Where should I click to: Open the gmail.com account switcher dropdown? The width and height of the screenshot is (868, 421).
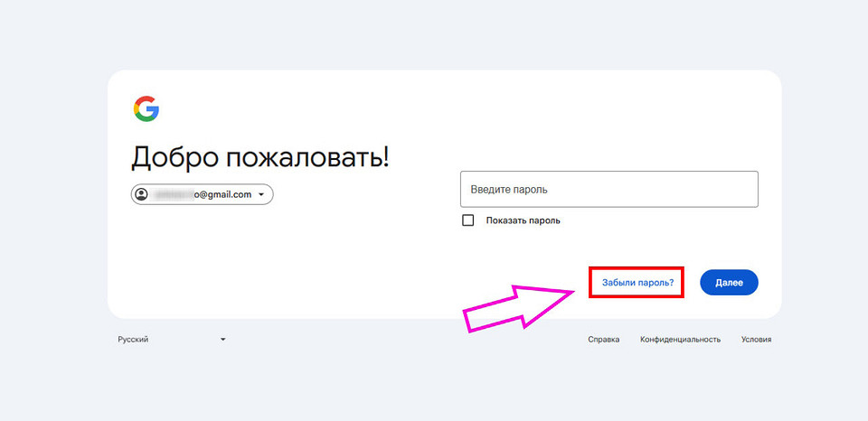click(x=202, y=194)
